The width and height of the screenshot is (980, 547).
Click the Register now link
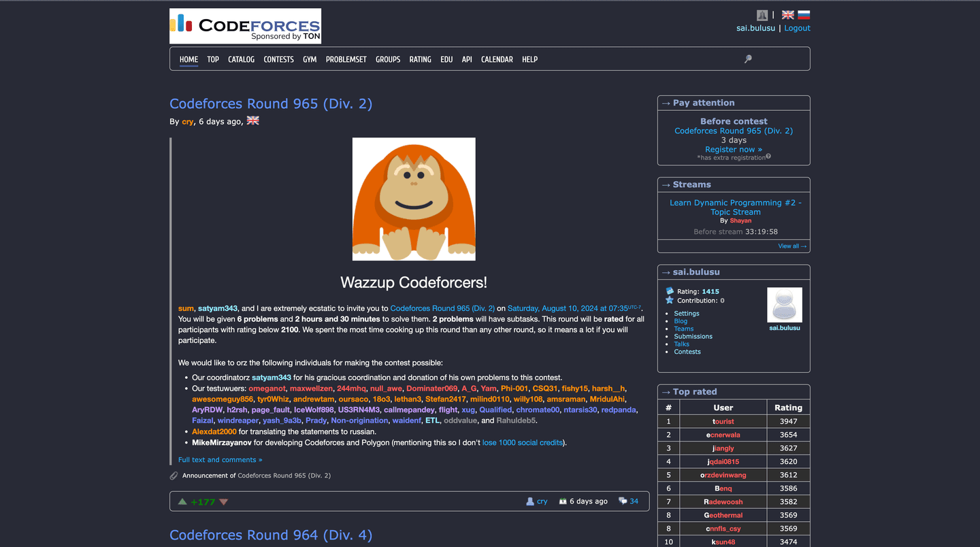point(733,149)
